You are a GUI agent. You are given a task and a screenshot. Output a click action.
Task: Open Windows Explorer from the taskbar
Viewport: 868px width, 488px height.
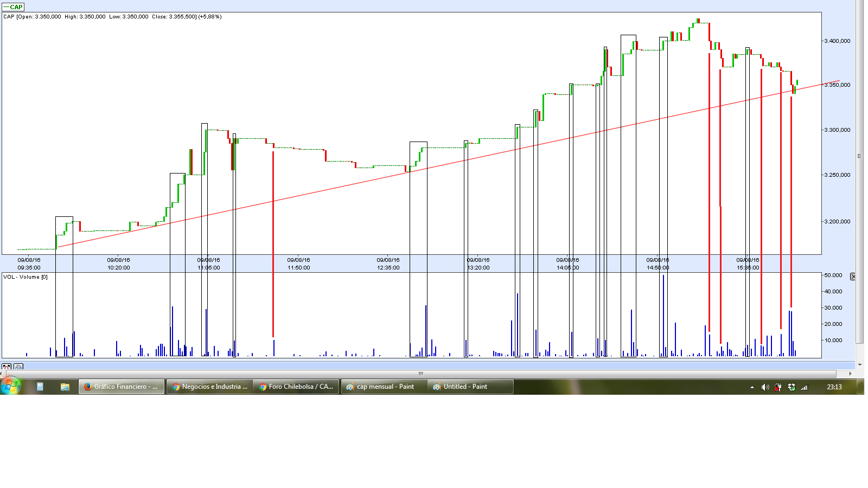click(65, 387)
